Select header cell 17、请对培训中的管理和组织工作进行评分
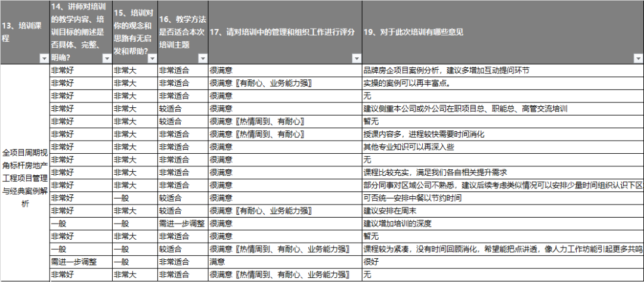Image resolution: width=644 pixels, height=282 pixels. 286,32
